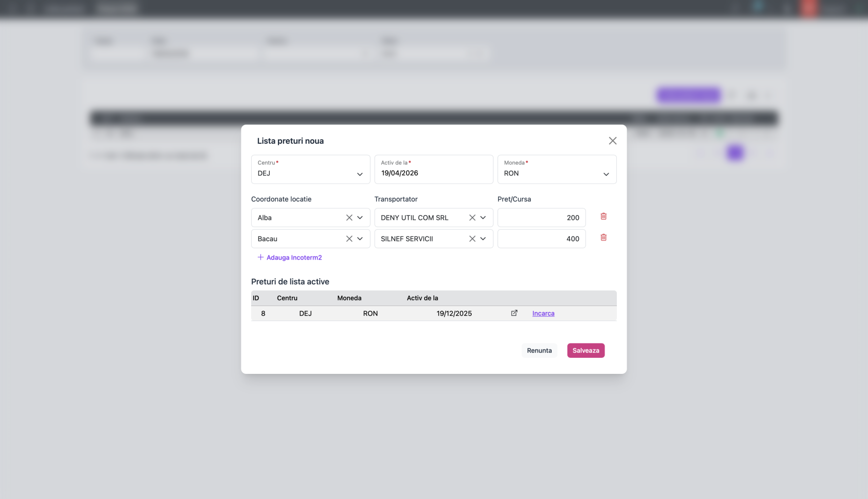
Task: Click the Activ de la column header
Action: point(423,298)
